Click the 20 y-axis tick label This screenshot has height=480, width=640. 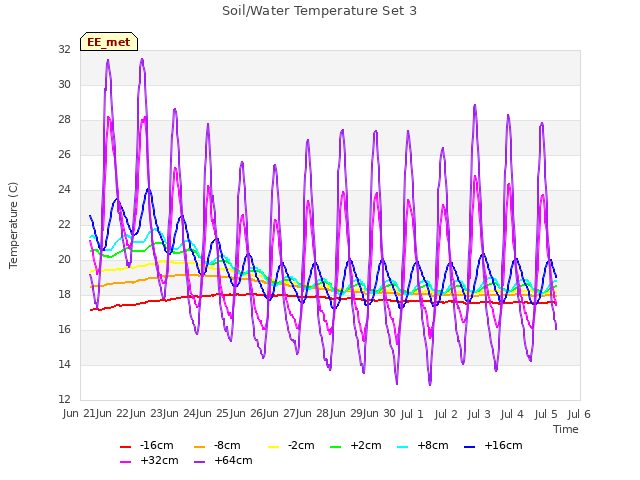64,260
